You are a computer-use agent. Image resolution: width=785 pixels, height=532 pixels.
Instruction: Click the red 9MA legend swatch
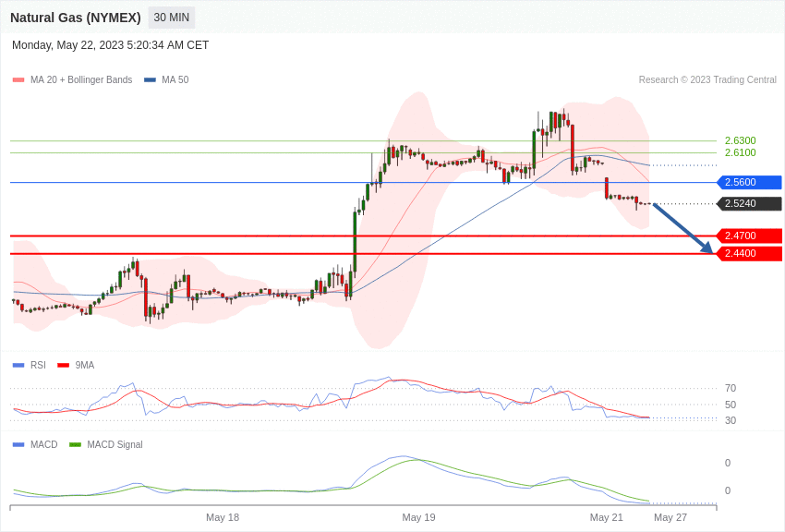point(64,366)
